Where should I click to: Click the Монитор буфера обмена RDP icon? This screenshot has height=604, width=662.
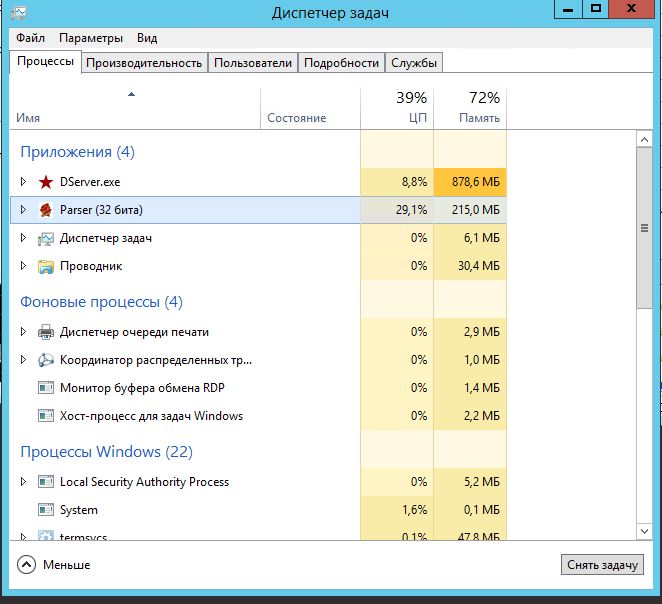point(46,388)
